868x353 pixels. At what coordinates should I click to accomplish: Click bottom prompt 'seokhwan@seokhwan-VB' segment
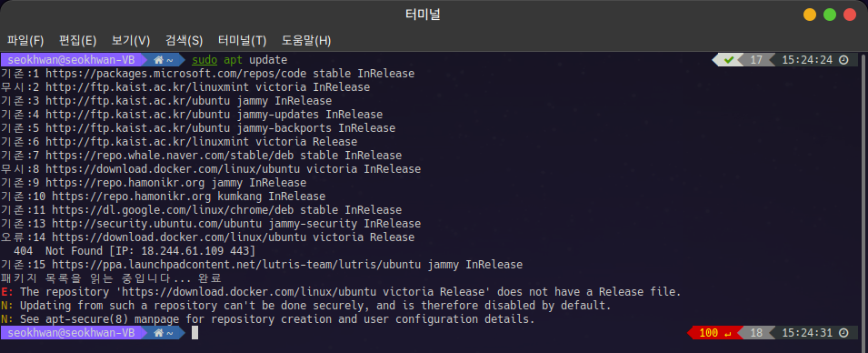(x=71, y=333)
